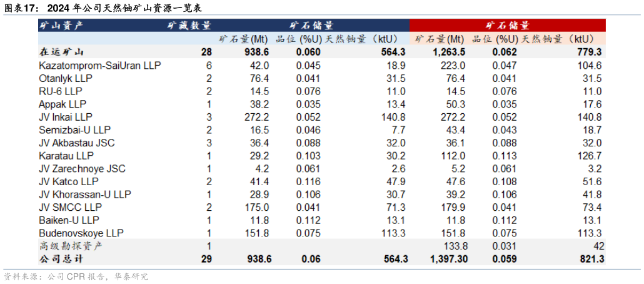The width and height of the screenshot is (644, 284).
Task: Click the JV Katco LLP row name
Action: point(69,181)
